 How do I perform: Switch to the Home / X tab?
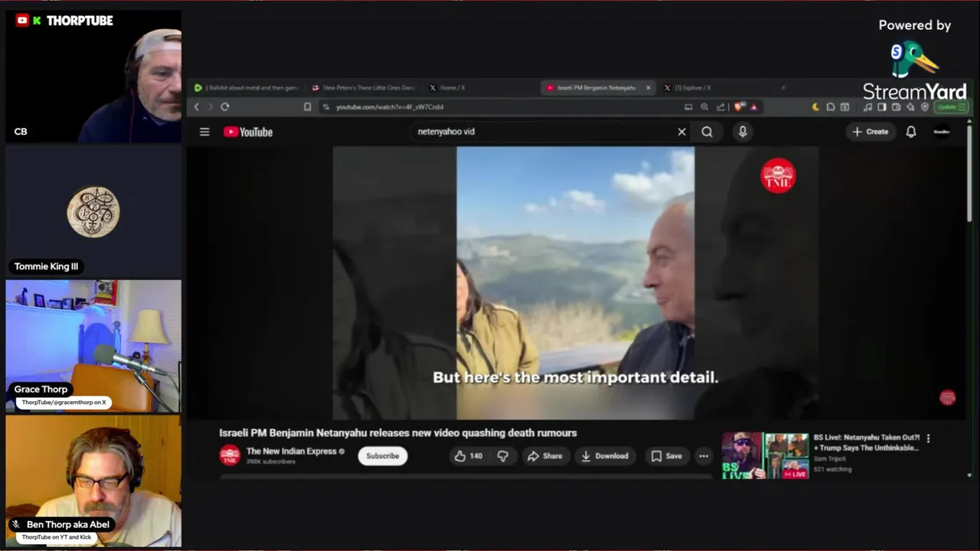click(481, 87)
